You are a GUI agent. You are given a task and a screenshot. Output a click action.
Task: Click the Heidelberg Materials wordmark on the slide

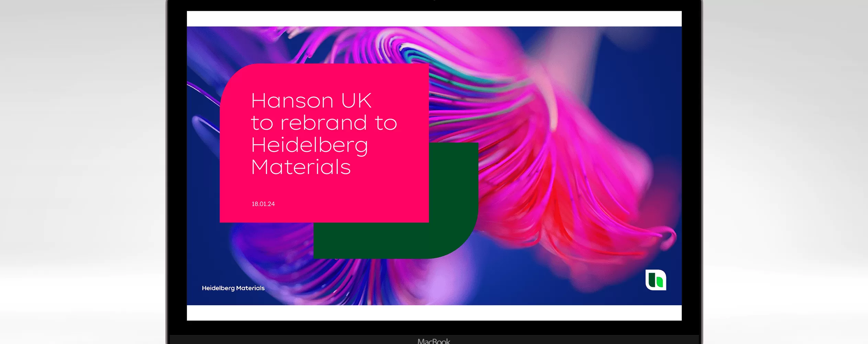233,288
